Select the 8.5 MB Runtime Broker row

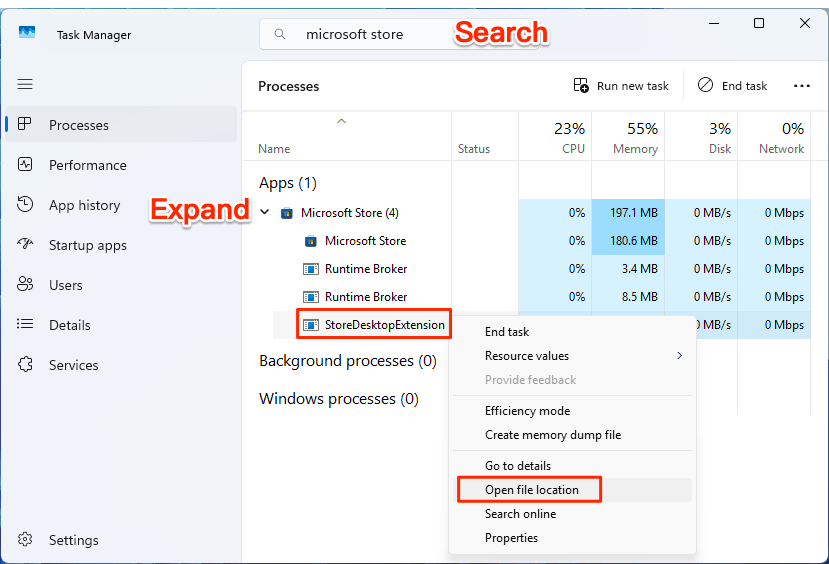527,297
